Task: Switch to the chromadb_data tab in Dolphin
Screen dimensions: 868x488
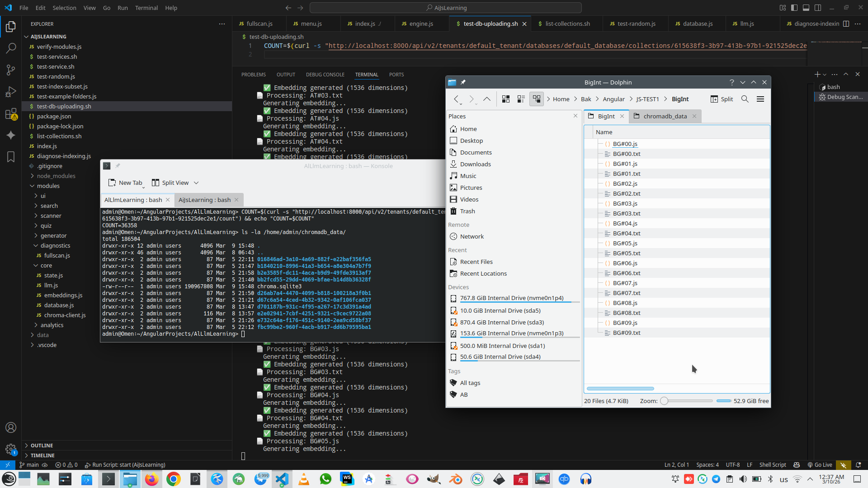Action: click(x=665, y=116)
